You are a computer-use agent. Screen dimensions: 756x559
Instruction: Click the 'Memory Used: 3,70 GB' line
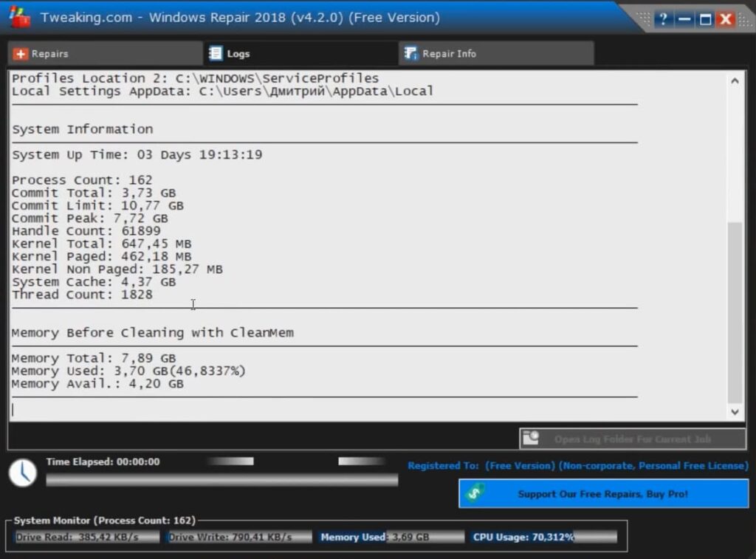point(128,371)
